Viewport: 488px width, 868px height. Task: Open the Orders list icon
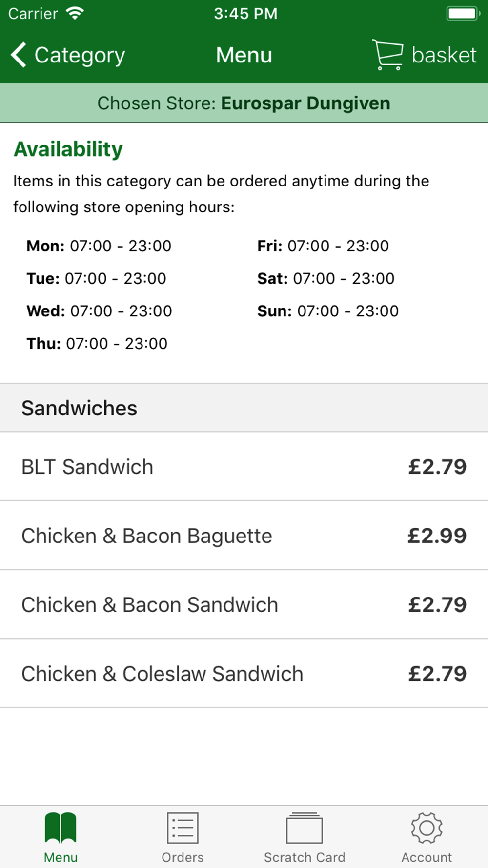pos(183,827)
